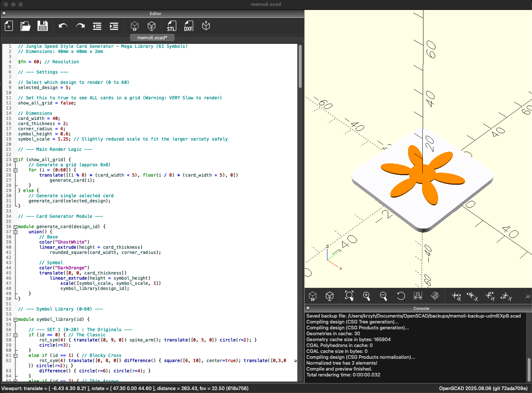Close the Console panel

(x=308, y=308)
